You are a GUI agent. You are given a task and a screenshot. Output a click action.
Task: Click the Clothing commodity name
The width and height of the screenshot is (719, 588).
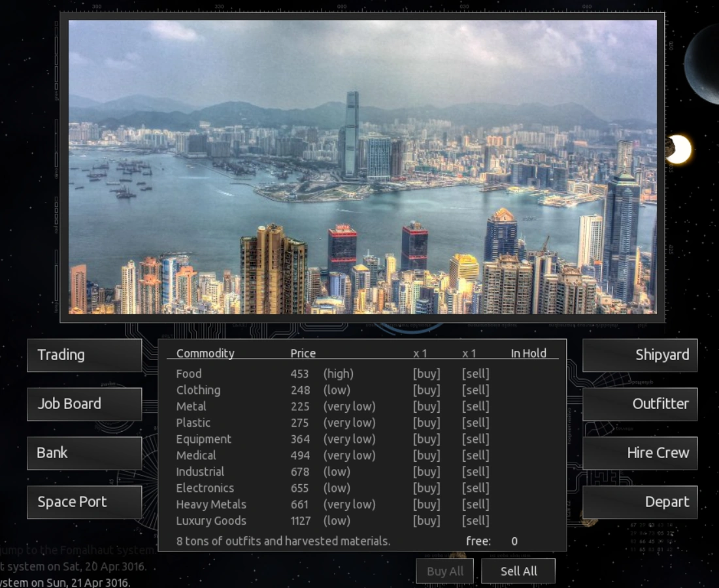click(x=198, y=391)
